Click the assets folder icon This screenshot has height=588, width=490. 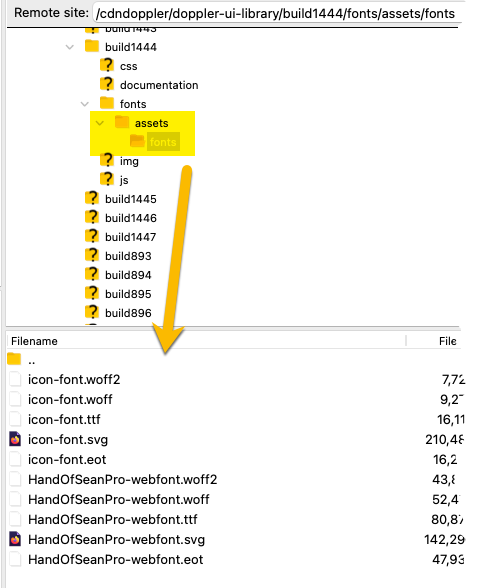(122, 122)
